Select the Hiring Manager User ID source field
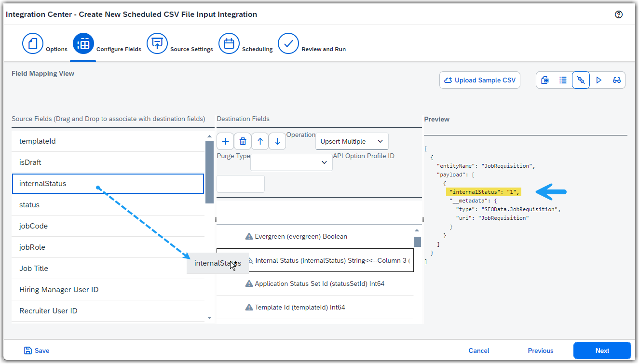 point(108,290)
